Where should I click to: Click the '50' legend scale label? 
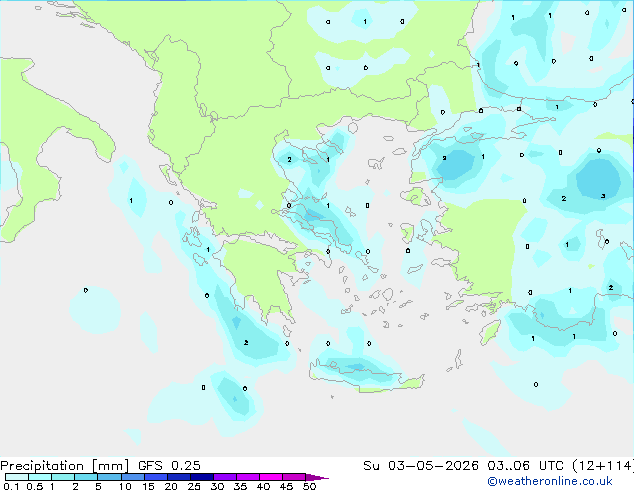pos(309,486)
